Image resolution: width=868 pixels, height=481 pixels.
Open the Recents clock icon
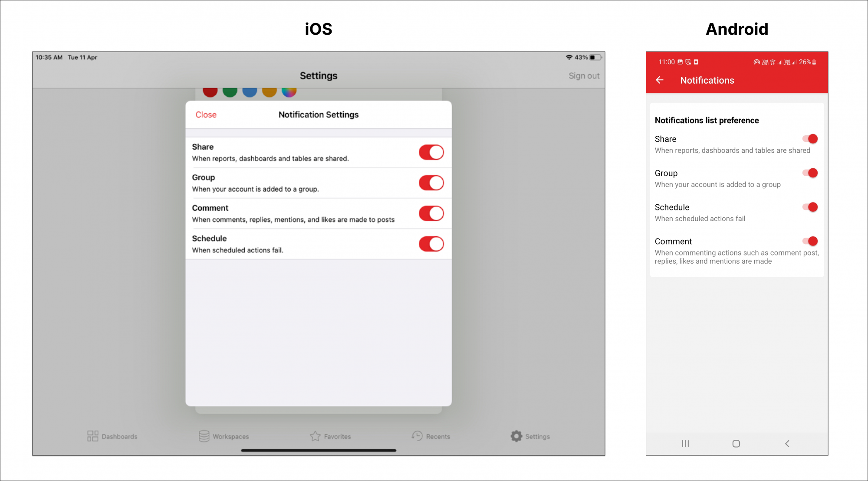pos(417,436)
